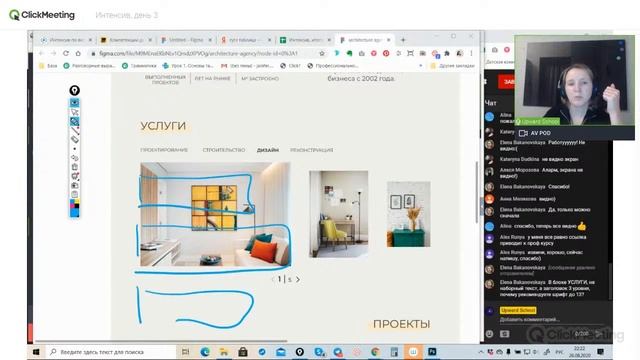Select the eraser tool in annotation toolbar
640x360 pixels.
point(75,140)
